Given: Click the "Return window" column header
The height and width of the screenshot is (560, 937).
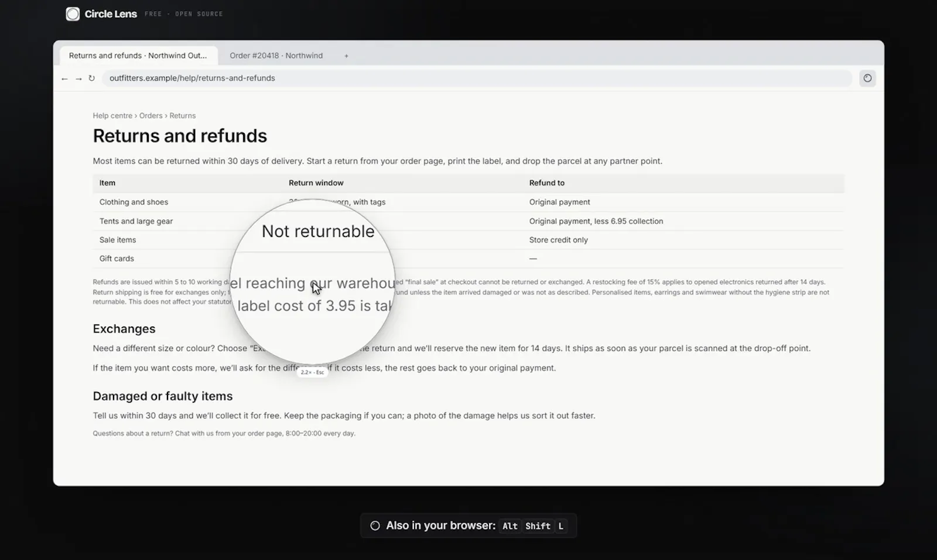Looking at the screenshot, I should point(316,183).
